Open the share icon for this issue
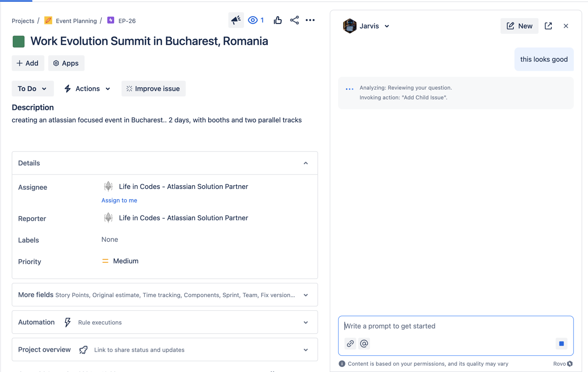The image size is (588, 372). (294, 20)
